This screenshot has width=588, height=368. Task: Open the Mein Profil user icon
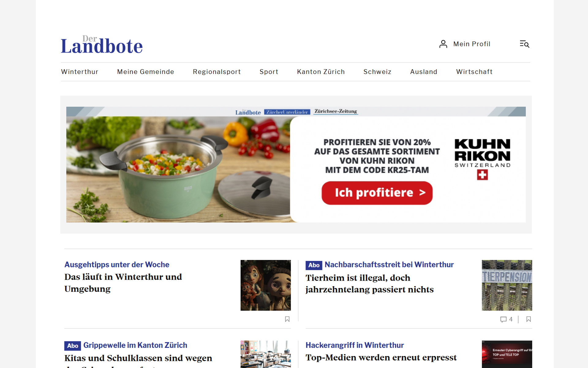(x=443, y=44)
